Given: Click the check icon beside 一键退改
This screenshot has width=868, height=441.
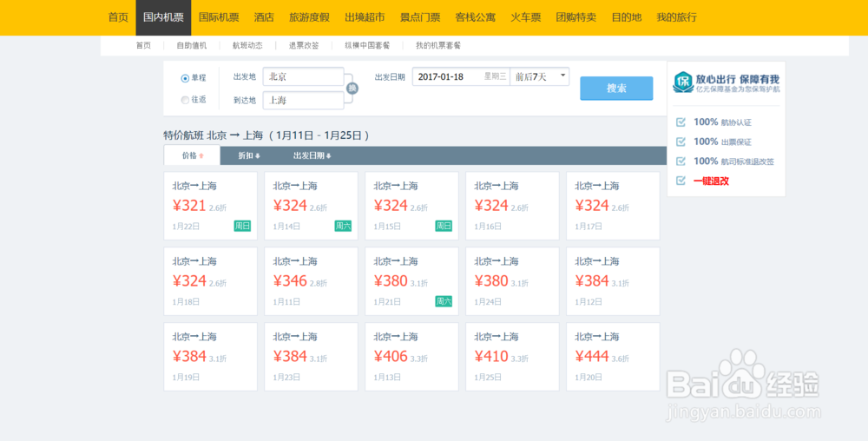Looking at the screenshot, I should click(681, 181).
